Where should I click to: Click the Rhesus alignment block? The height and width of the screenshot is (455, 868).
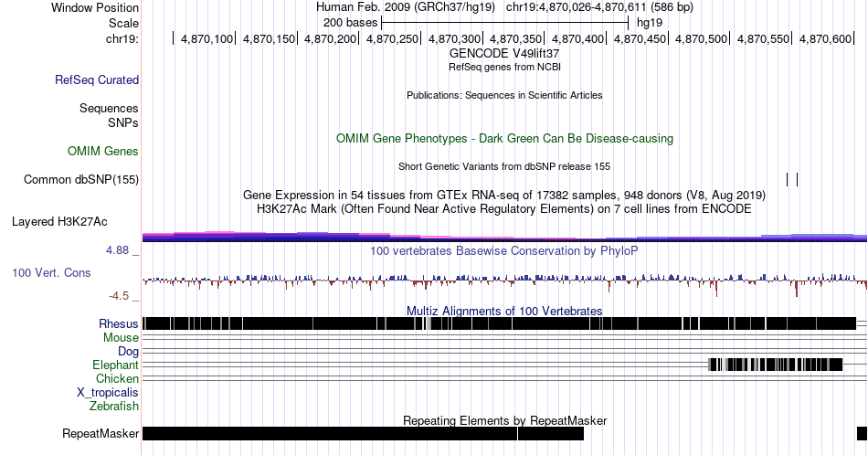[499, 323]
